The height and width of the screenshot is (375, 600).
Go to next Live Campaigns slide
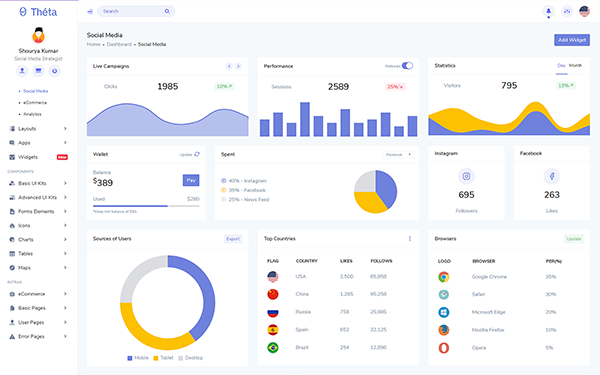coord(238,66)
